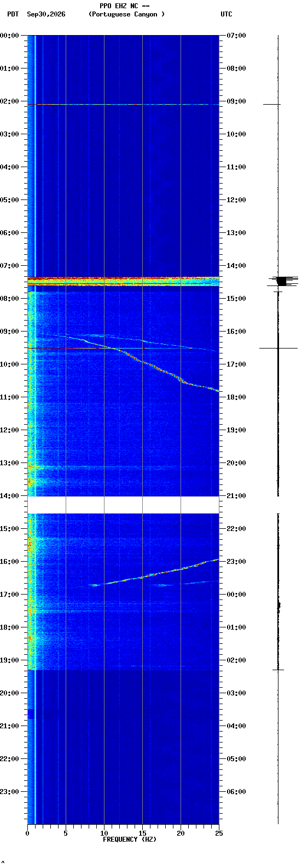The width and height of the screenshot is (302, 868).
Task: Click the UTC '06:00' time label
Action: click(x=236, y=792)
